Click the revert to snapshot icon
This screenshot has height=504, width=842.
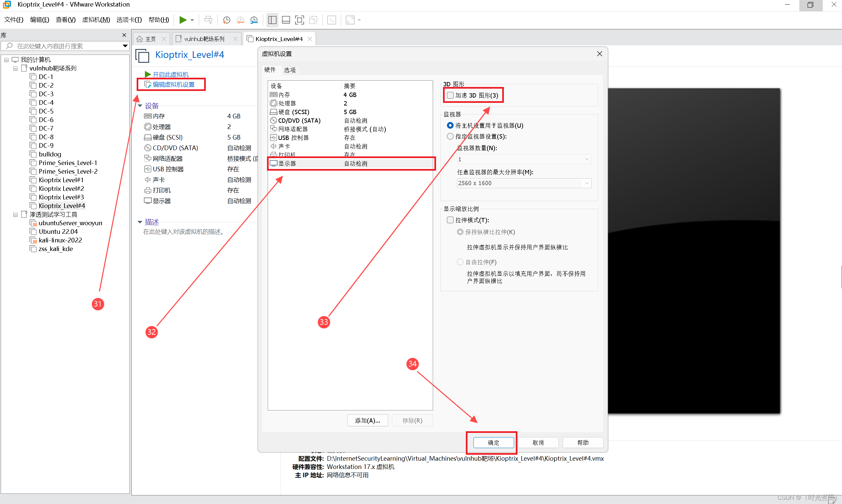[x=241, y=20]
